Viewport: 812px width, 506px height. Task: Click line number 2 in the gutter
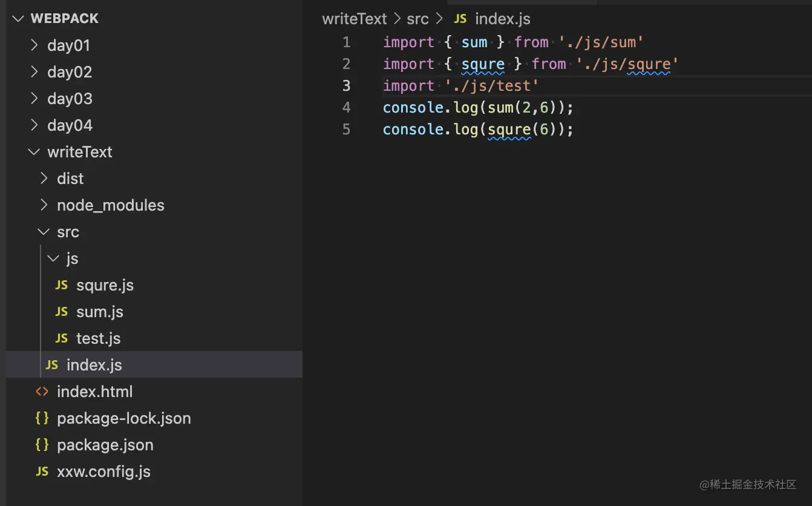(x=346, y=64)
